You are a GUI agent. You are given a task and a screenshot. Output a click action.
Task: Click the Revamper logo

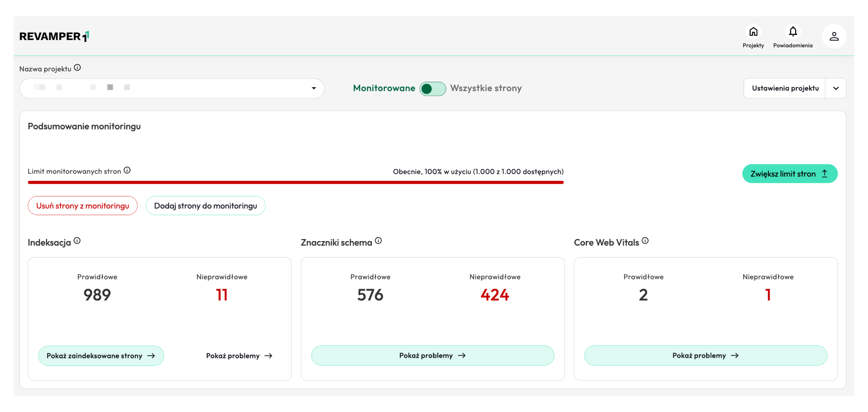point(54,37)
